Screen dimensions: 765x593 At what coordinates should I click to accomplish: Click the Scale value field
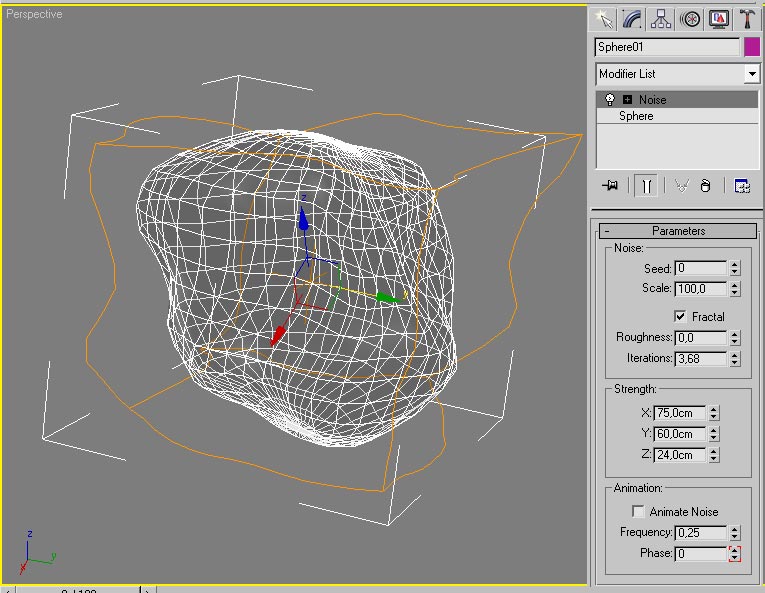701,288
